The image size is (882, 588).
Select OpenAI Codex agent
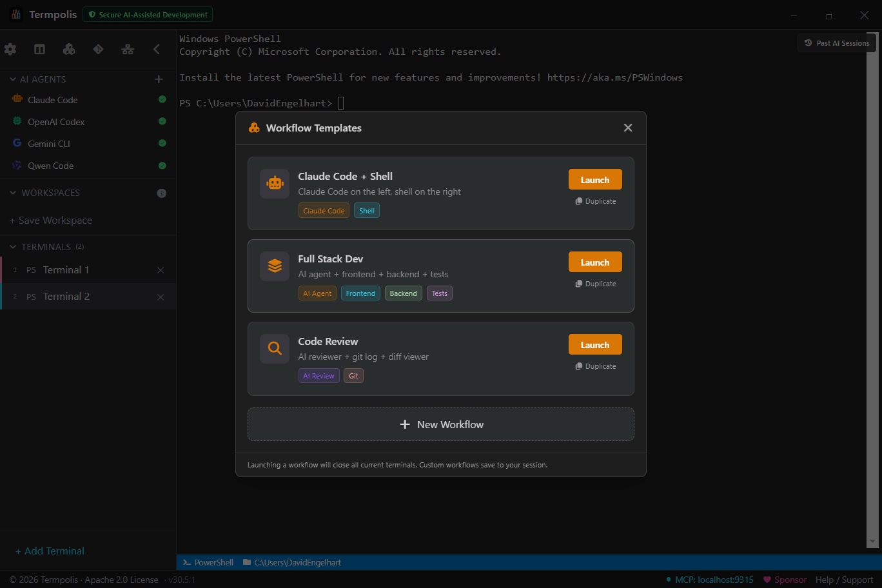[x=88, y=122]
